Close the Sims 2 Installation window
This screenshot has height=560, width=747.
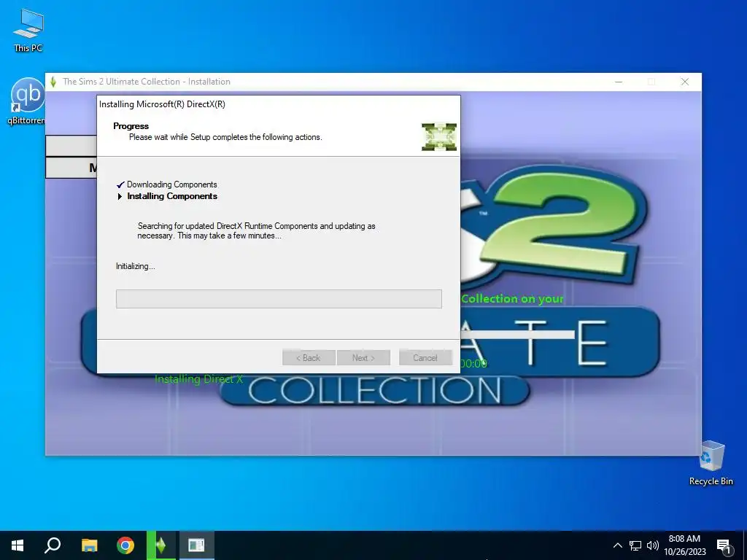(x=684, y=82)
